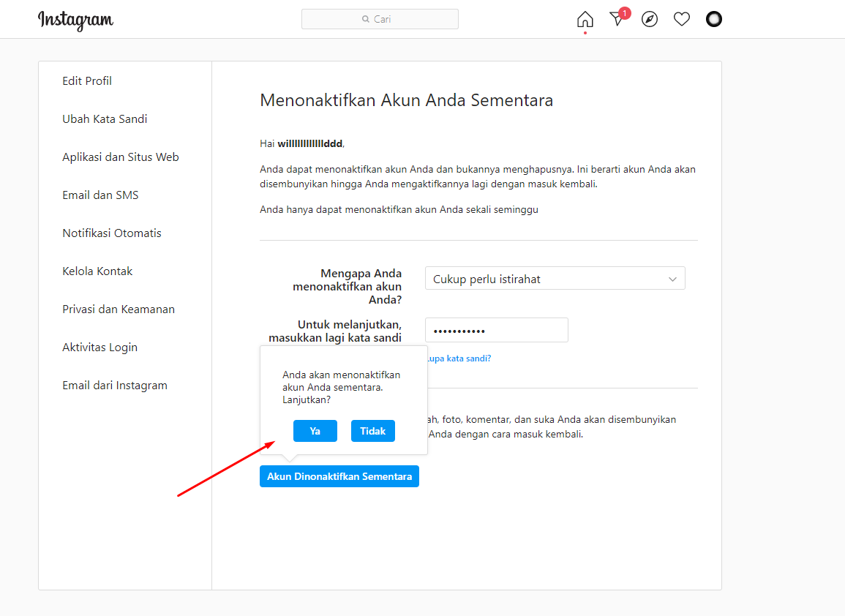Click the password input field

tap(496, 331)
